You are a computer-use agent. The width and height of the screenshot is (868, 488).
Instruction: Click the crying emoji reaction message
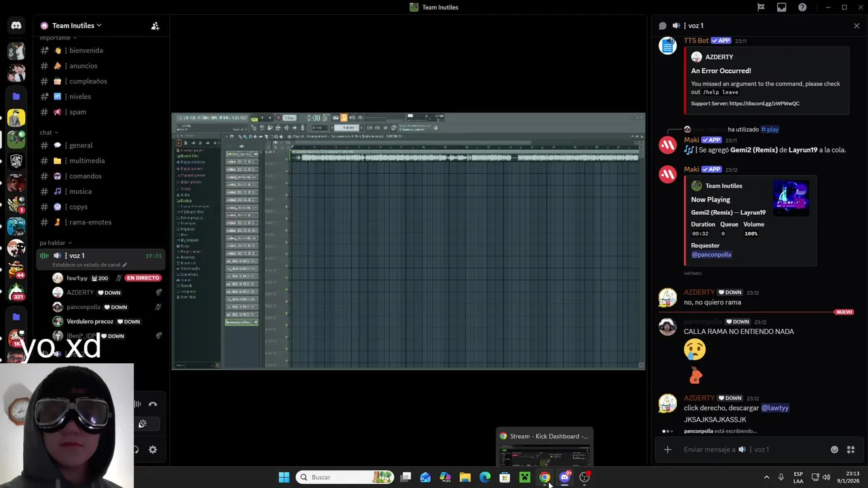(x=694, y=350)
